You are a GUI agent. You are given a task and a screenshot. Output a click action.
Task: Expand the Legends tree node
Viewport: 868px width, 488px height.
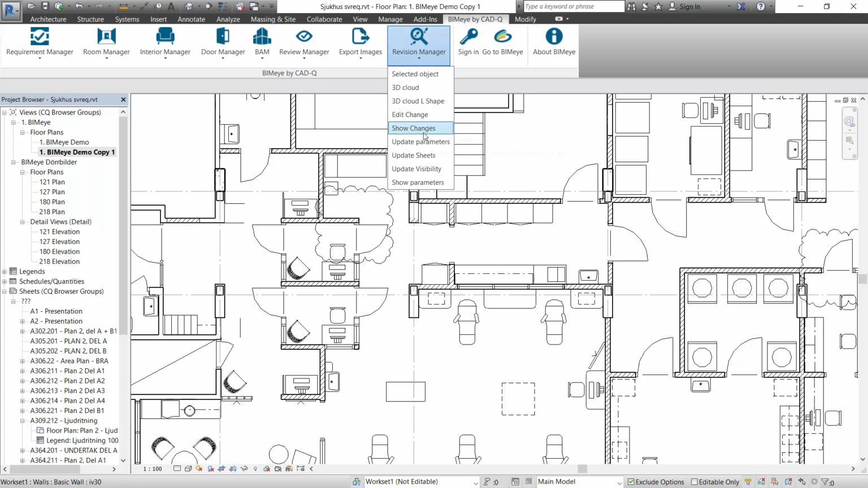coord(5,272)
